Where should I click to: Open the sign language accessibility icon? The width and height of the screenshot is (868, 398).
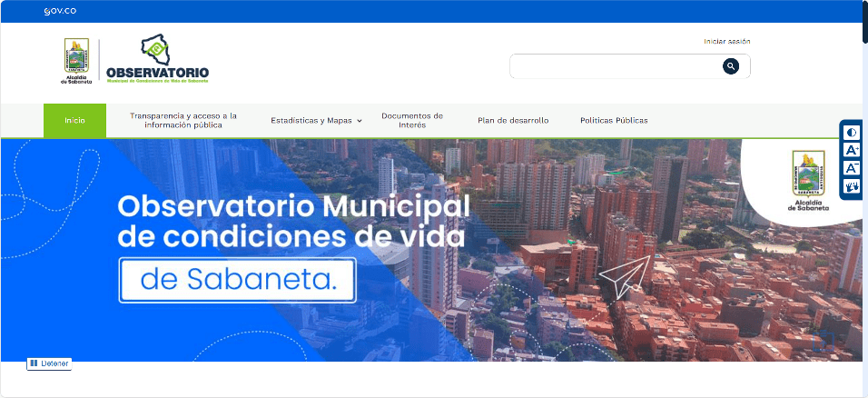click(852, 186)
